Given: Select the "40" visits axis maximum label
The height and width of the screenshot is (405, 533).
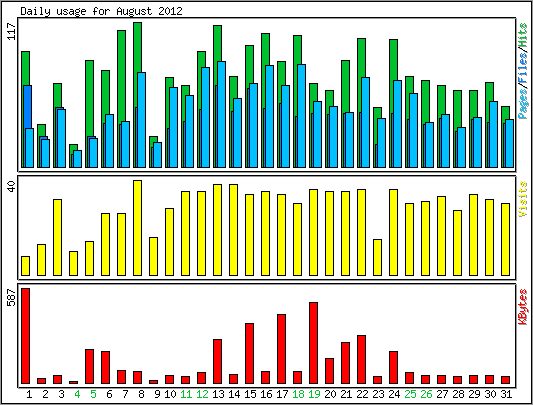Looking at the screenshot, I should [x=12, y=187].
